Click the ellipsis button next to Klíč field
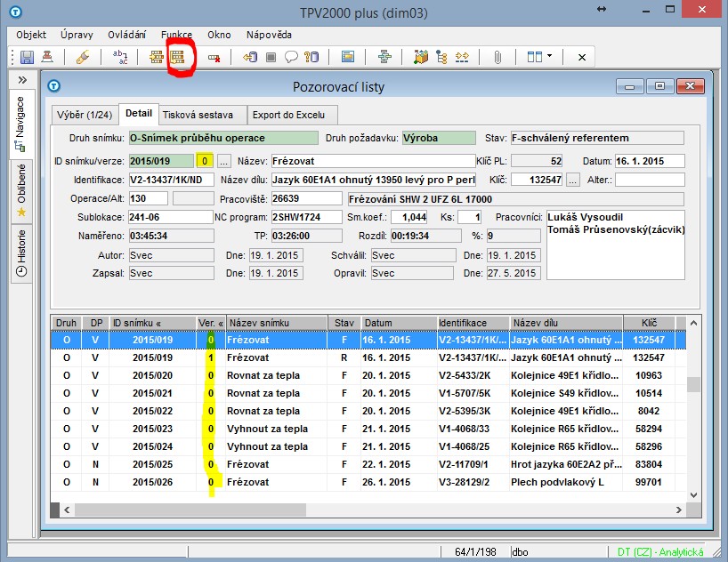Image resolution: width=728 pixels, height=562 pixels. click(573, 180)
